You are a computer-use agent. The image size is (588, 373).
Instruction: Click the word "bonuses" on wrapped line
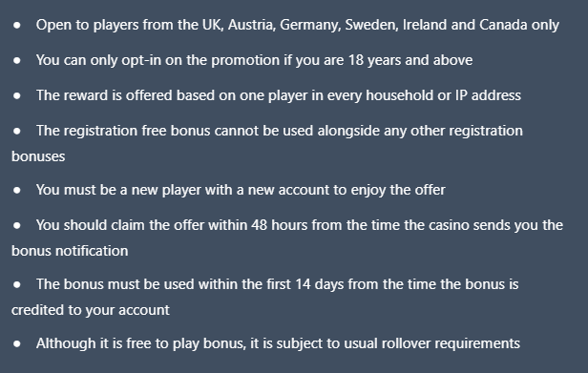(x=38, y=156)
